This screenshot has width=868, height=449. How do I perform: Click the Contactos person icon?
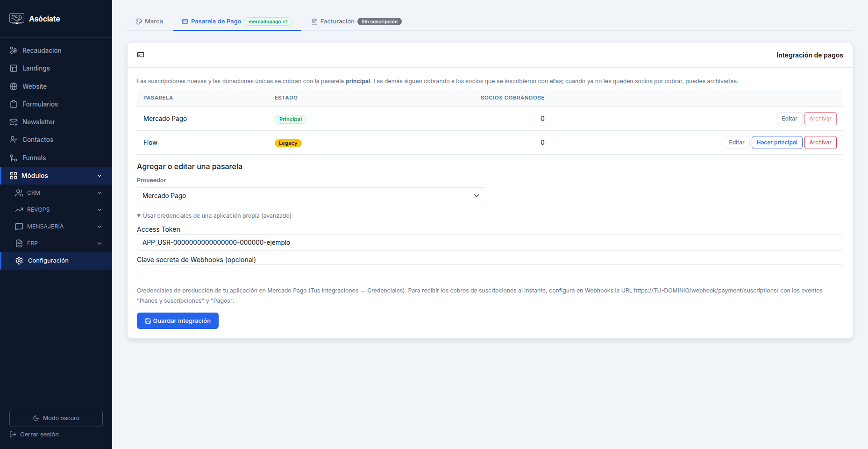[14, 140]
